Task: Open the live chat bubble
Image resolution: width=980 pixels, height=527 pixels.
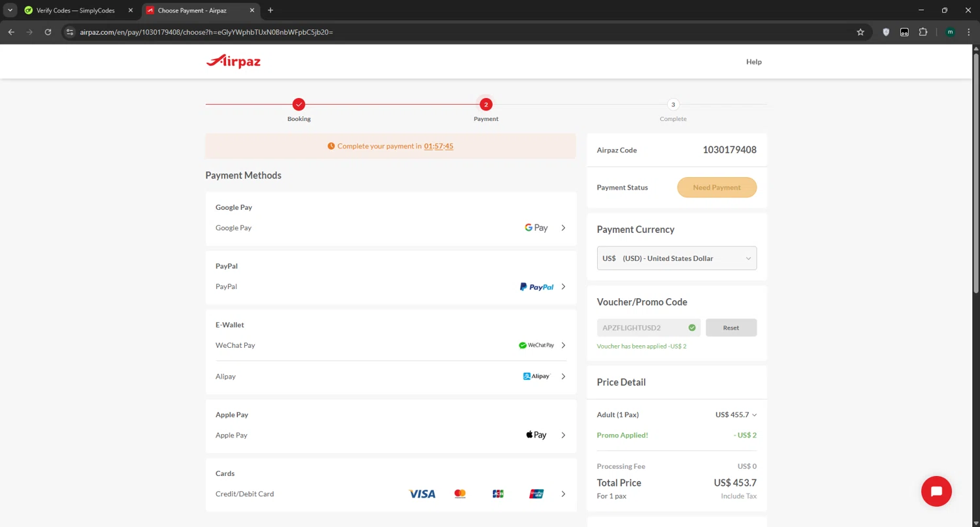Action: (x=936, y=491)
